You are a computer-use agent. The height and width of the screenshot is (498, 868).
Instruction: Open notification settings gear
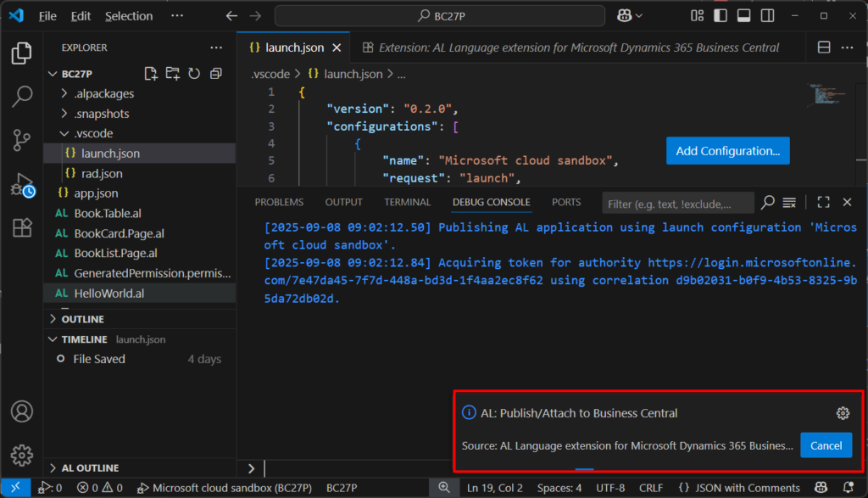[x=843, y=413]
